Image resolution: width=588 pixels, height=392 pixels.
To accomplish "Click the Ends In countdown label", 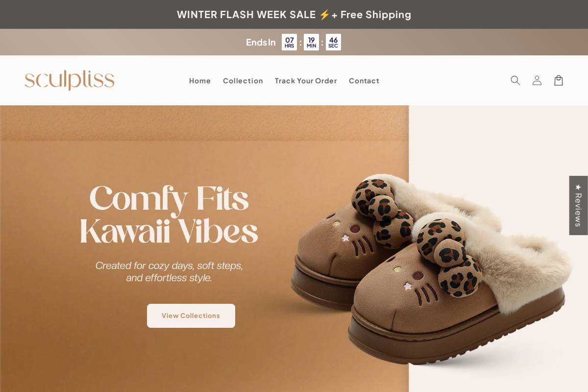I will coord(261,42).
